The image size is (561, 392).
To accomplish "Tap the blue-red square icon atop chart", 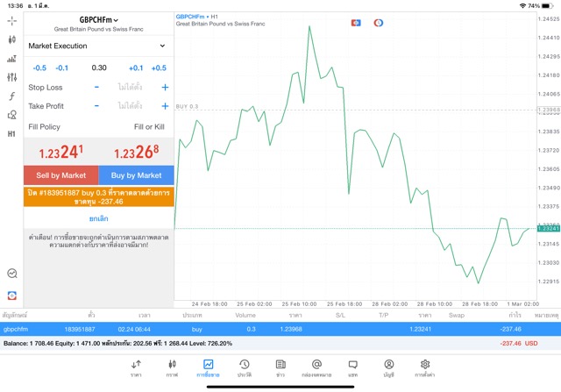I will (356, 23).
